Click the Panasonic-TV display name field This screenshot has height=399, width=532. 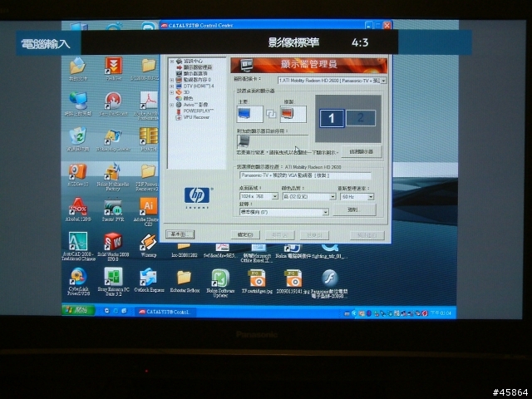[305, 175]
